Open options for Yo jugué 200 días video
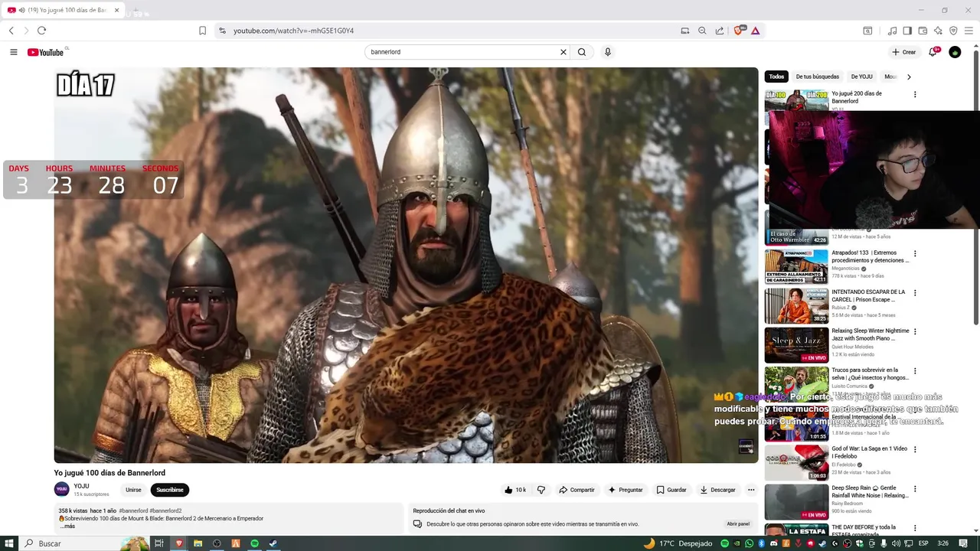Screen dimensions: 980x551 pyautogui.click(x=915, y=95)
